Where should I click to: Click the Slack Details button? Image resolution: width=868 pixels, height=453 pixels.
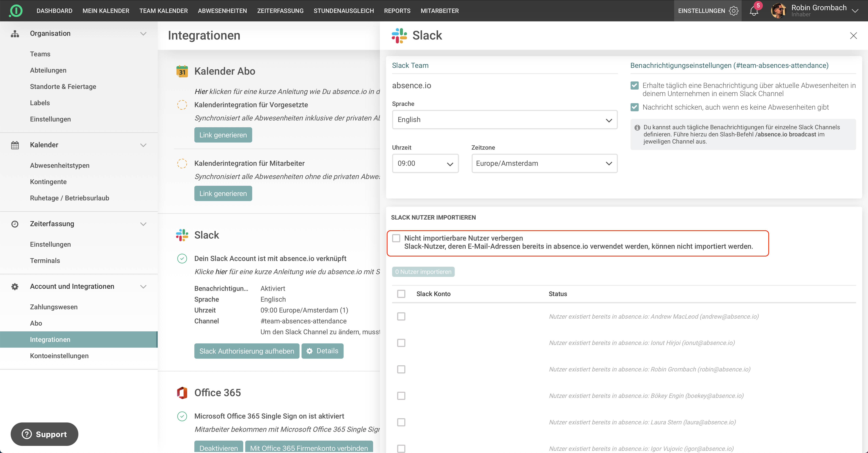322,351
